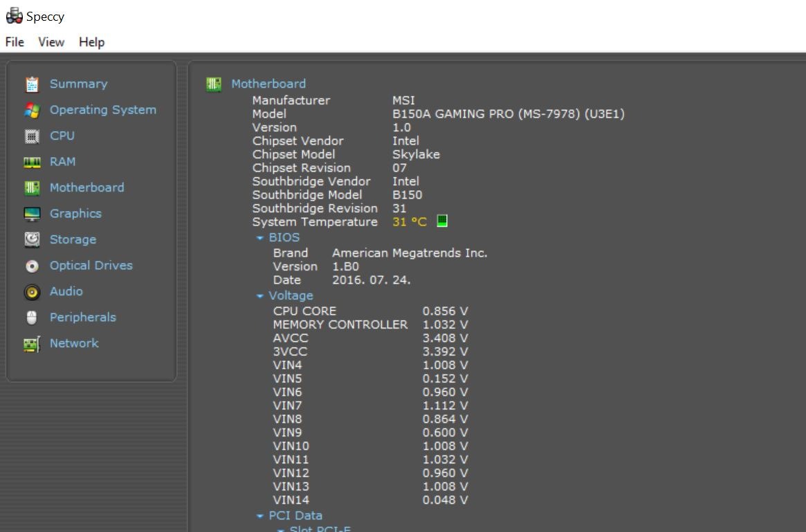
Task: Click the PCI Data section label
Action: [x=295, y=515]
